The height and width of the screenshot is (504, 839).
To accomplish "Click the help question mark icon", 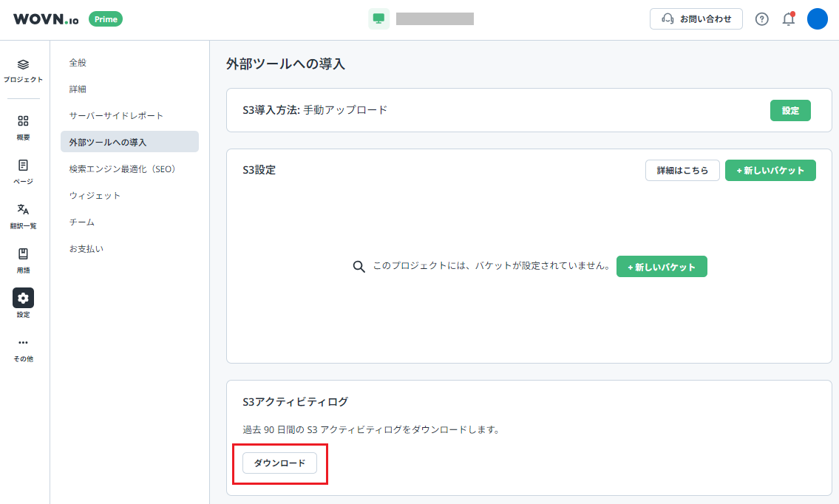I will [761, 19].
